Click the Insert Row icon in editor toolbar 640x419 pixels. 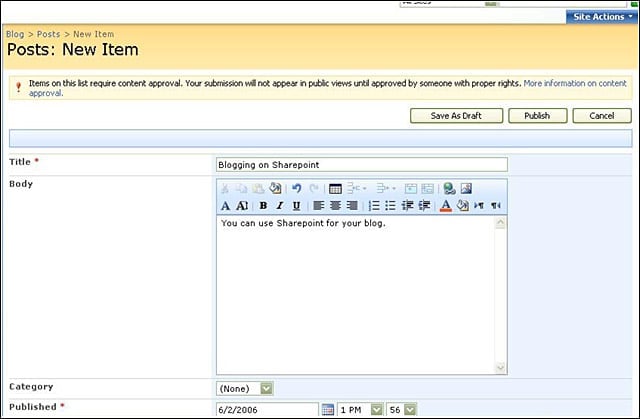click(357, 188)
